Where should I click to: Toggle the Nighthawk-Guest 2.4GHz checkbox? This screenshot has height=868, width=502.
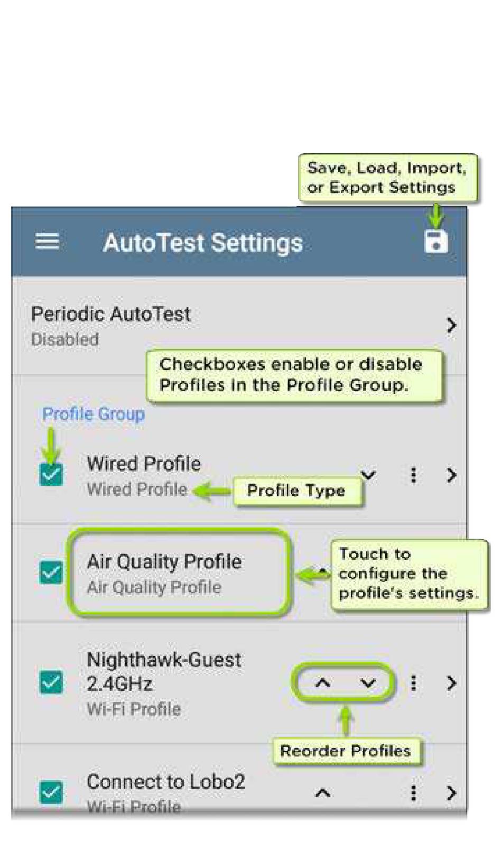[51, 682]
